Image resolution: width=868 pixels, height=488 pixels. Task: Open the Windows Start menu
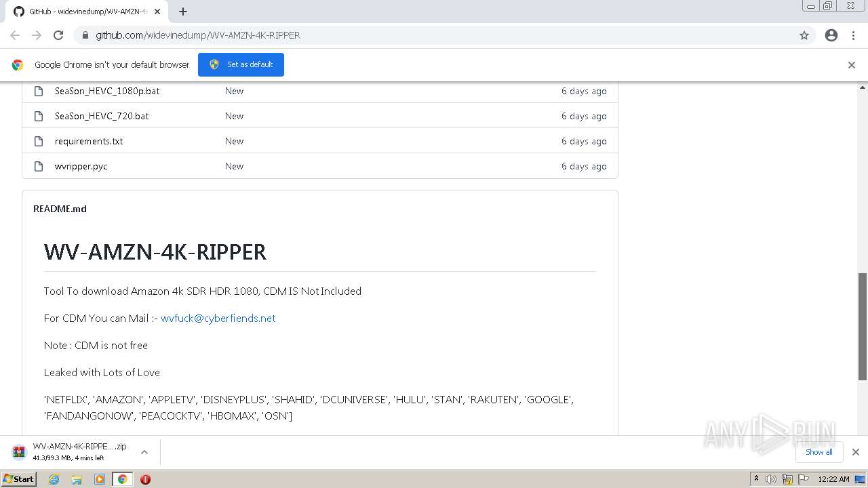tap(19, 479)
